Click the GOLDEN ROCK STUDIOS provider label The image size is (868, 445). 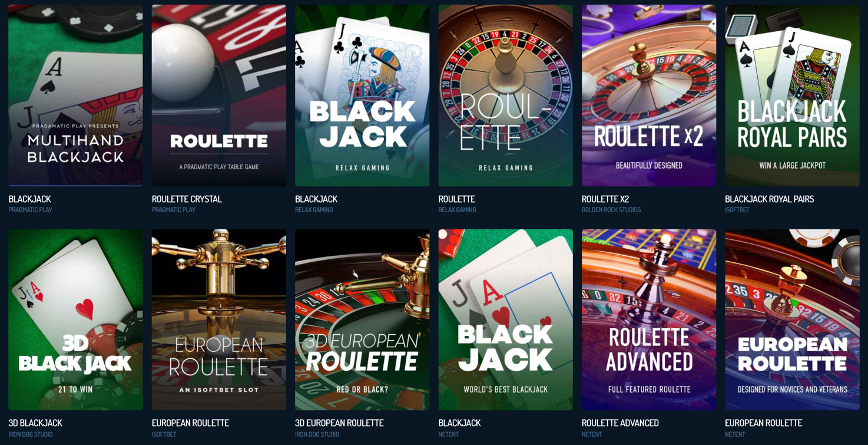(x=611, y=210)
